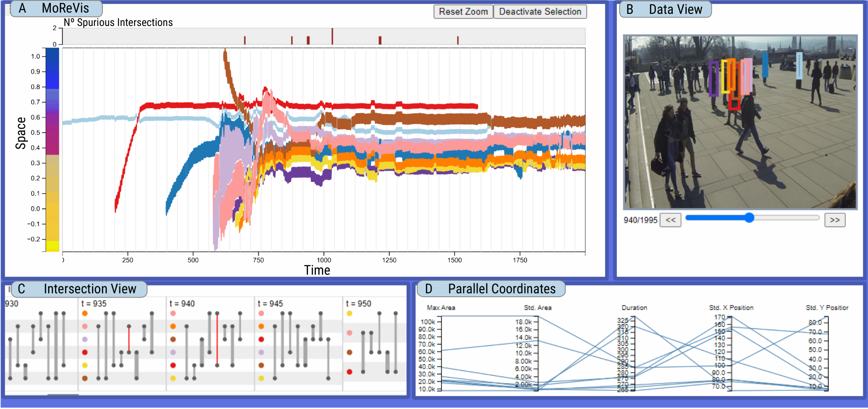This screenshot has width=868, height=409.
Task: Step back with the << frame button
Action: (x=670, y=220)
